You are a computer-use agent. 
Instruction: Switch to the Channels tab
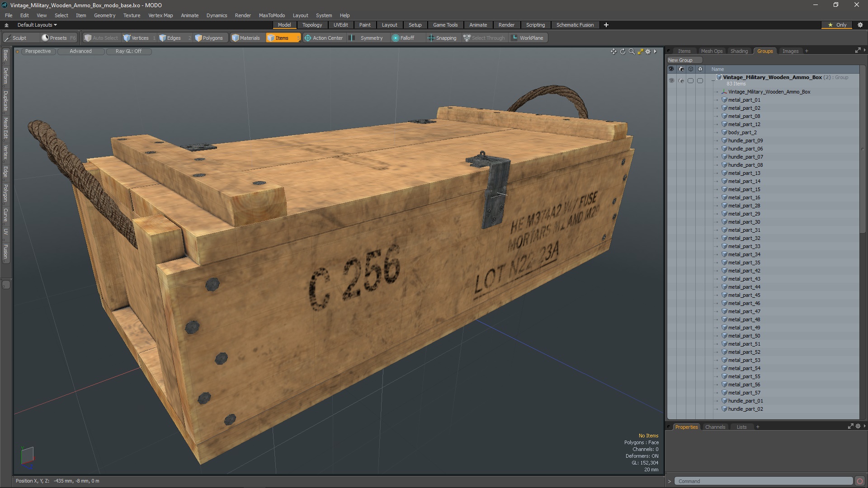point(715,427)
